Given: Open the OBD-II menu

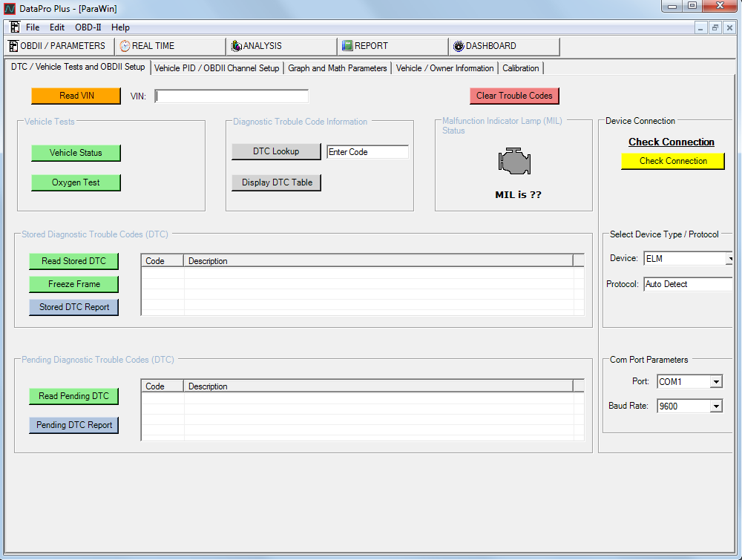Looking at the screenshot, I should (x=88, y=27).
